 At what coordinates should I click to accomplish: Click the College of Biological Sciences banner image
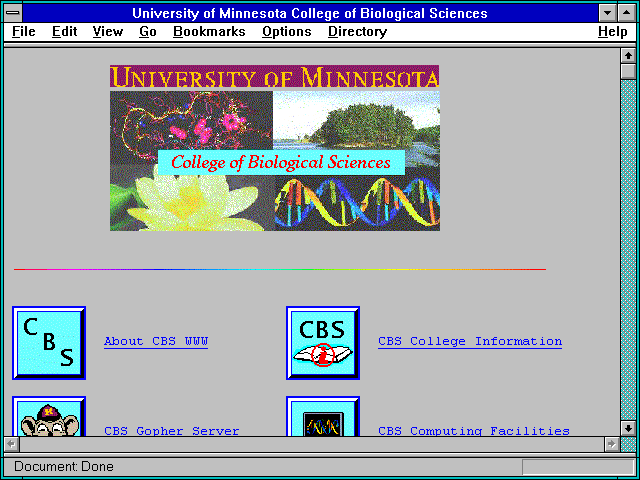(x=275, y=148)
